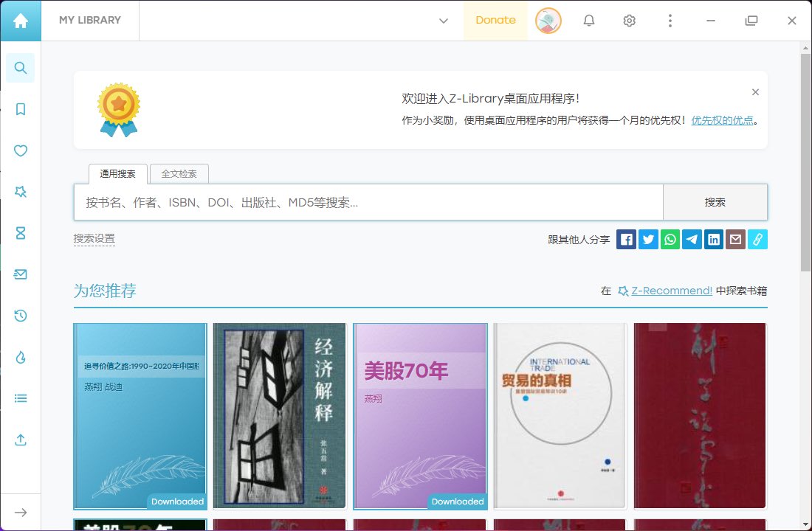Open the three-dot more menu
Image resolution: width=812 pixels, height=531 pixels.
[670, 21]
